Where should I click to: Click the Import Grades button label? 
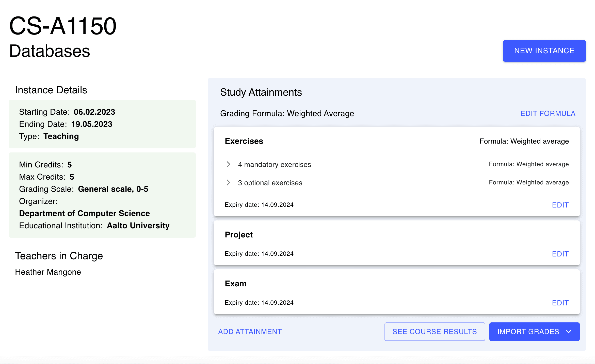click(x=528, y=332)
